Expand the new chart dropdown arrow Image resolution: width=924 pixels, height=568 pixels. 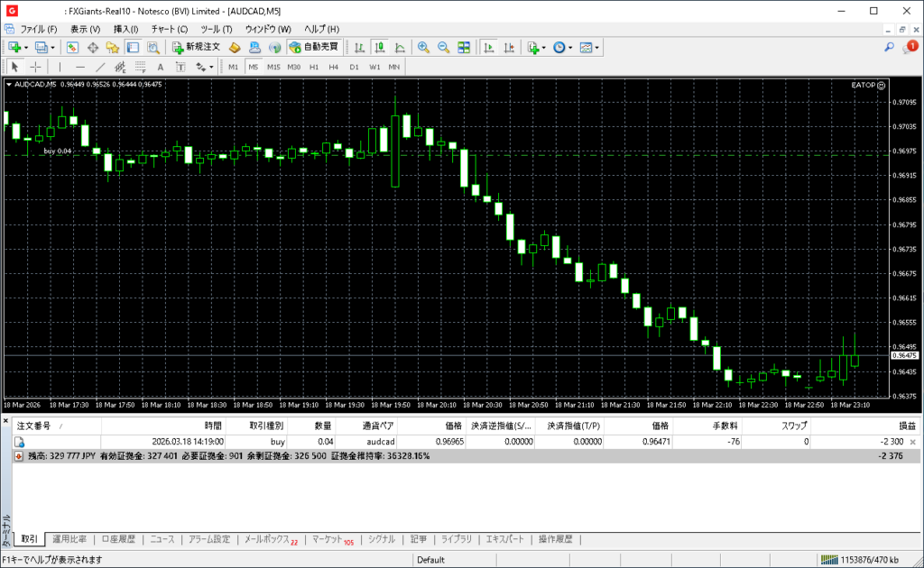26,47
